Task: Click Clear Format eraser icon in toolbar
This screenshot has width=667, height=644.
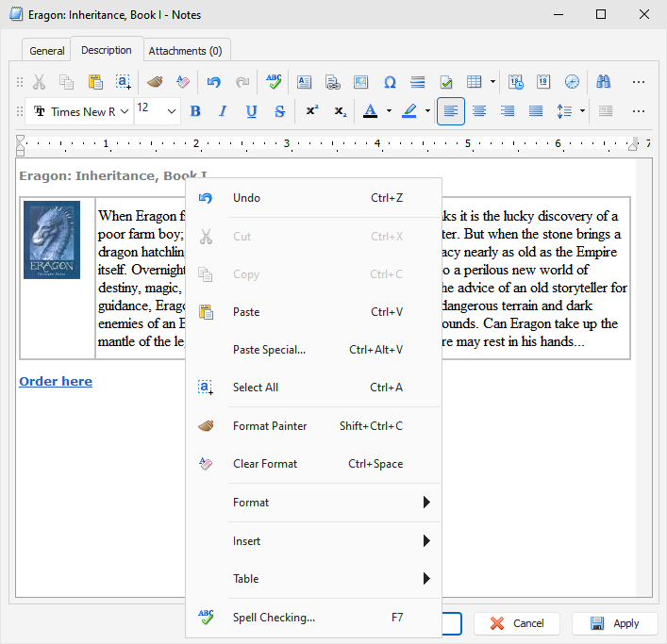Action: pyautogui.click(x=183, y=82)
